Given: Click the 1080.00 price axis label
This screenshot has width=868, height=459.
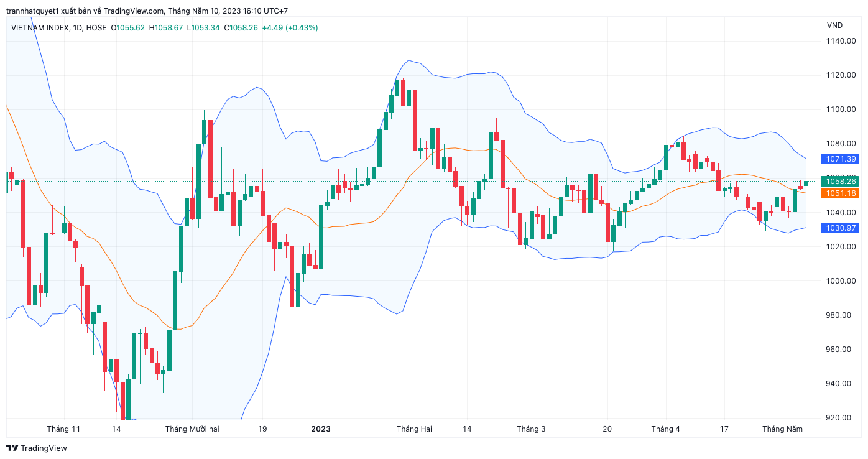Looking at the screenshot, I should tap(841, 144).
